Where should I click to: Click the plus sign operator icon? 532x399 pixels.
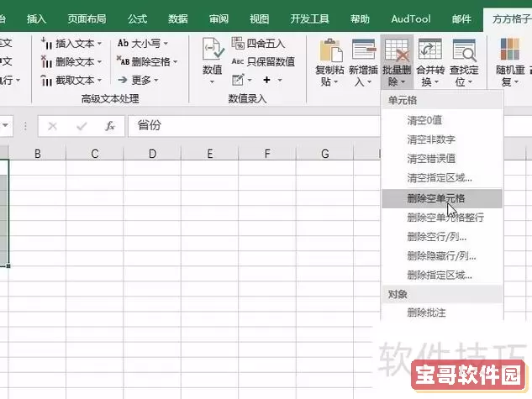266,80
